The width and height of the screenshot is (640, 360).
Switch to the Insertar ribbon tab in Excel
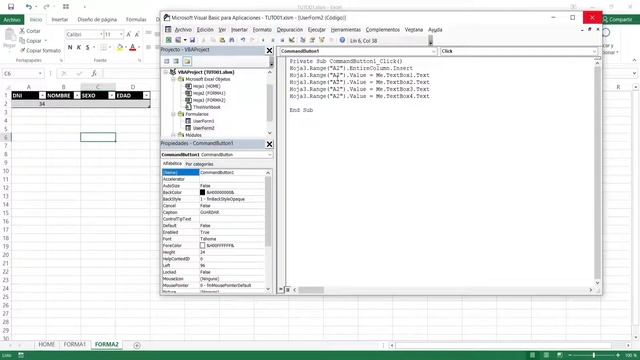[60, 20]
